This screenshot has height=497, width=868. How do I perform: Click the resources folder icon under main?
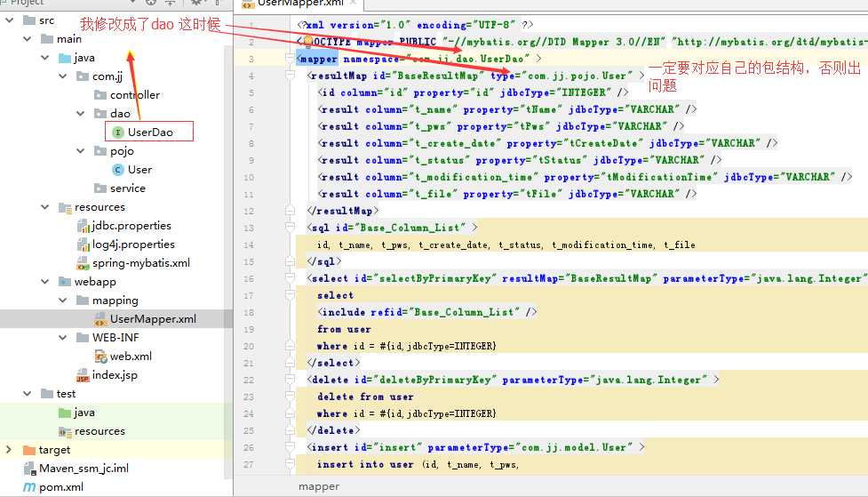click(x=65, y=207)
